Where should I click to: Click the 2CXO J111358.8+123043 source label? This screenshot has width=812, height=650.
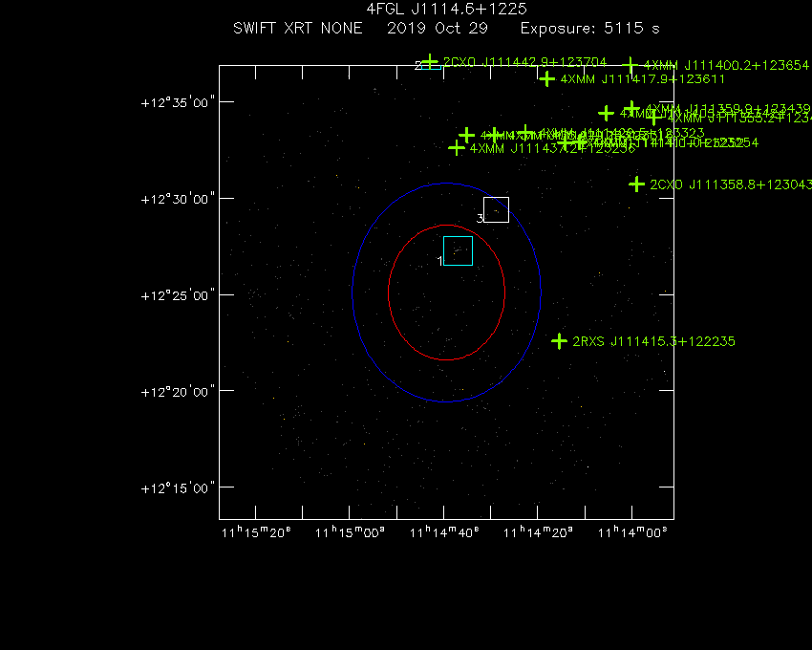click(x=731, y=184)
